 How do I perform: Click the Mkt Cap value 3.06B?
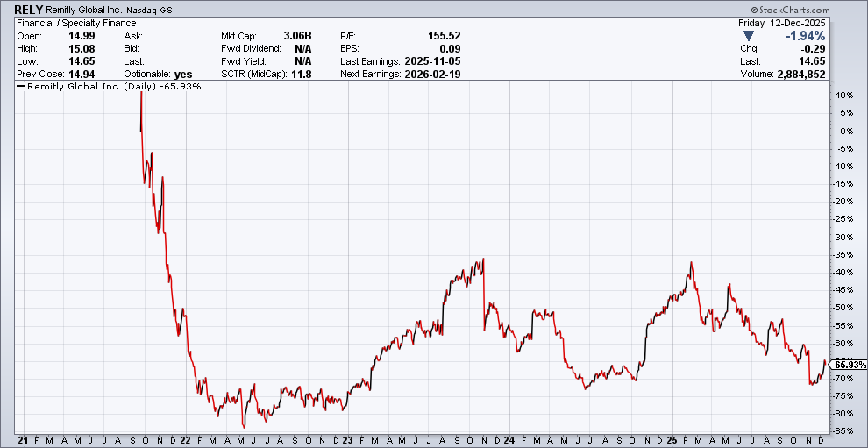[298, 36]
